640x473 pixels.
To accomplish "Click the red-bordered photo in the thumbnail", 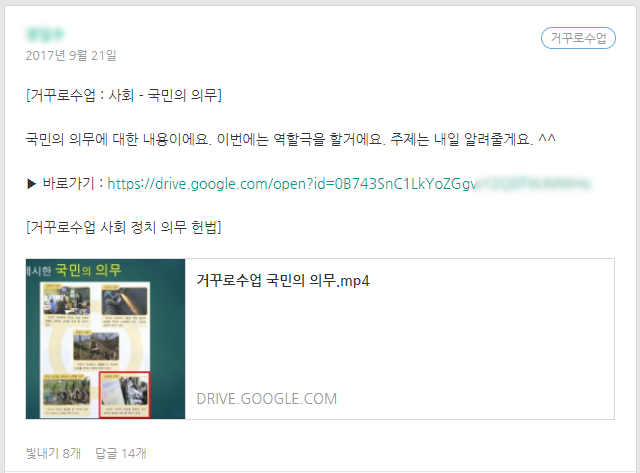I will [124, 394].
